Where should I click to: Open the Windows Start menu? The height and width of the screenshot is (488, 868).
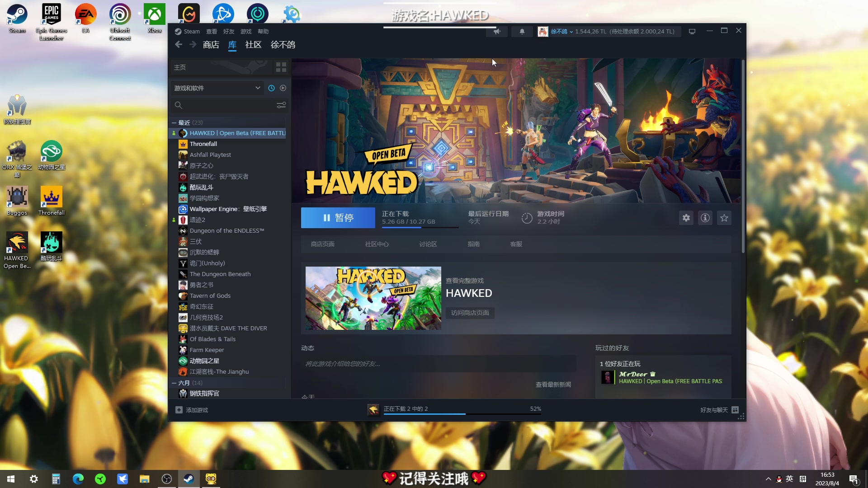[11, 479]
